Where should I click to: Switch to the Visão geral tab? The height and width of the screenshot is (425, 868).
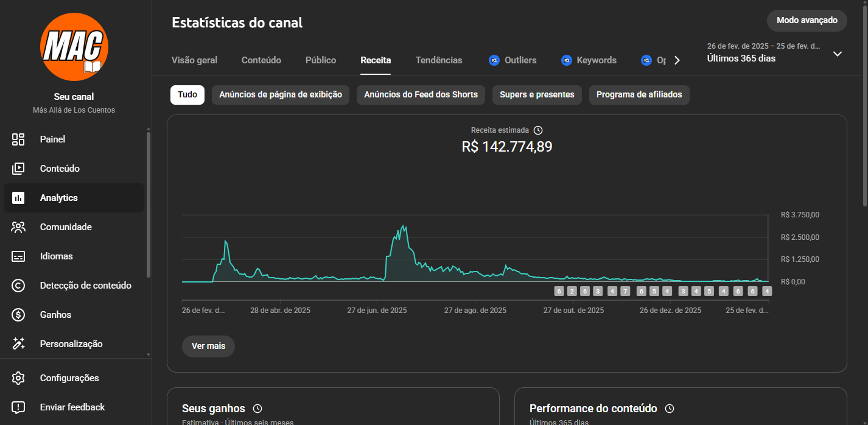(194, 60)
